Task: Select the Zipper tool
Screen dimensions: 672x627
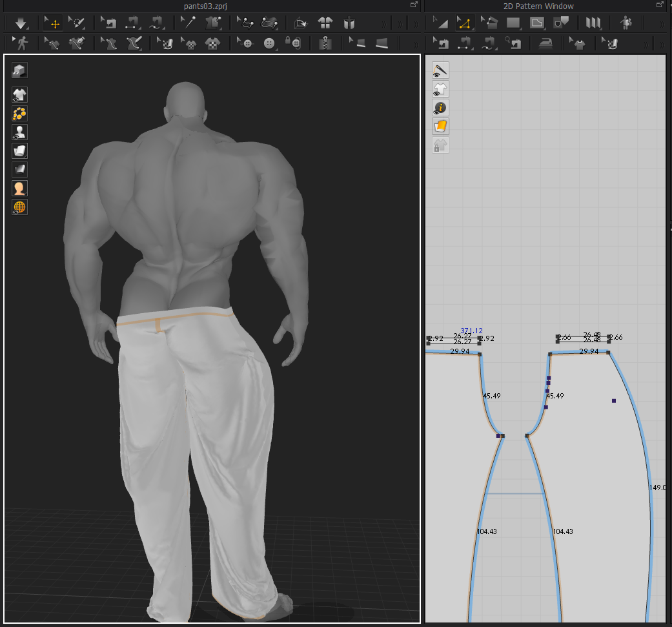Action: pos(326,43)
